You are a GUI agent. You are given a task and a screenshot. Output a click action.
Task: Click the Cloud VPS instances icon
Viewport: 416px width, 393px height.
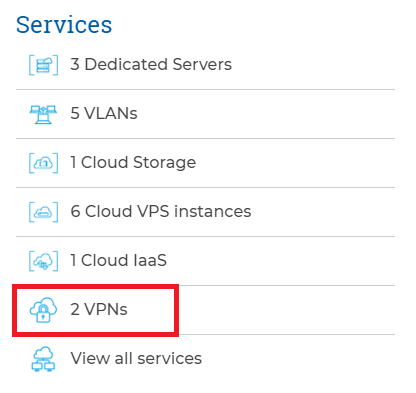pyautogui.click(x=43, y=212)
